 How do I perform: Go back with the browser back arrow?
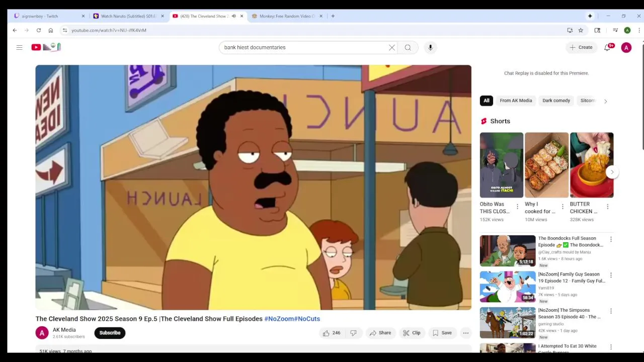(15, 30)
